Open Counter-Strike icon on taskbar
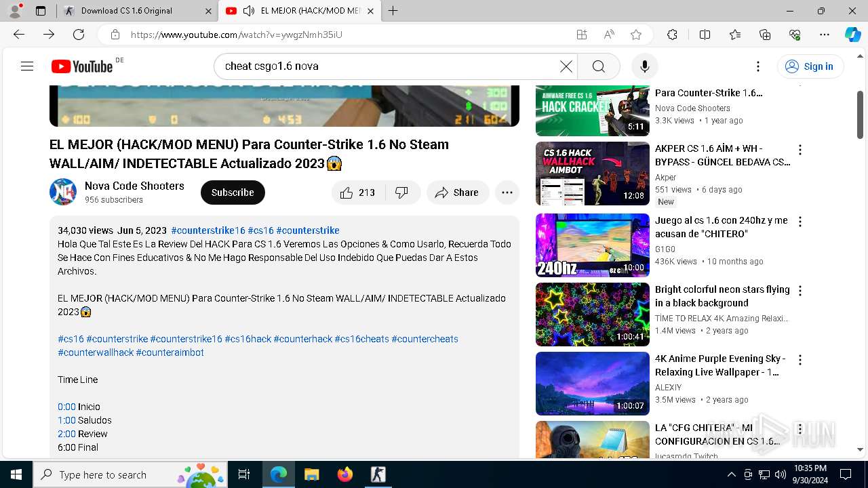868x488 pixels. 378,474
